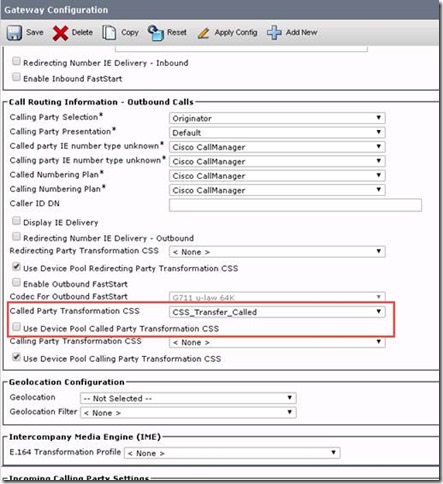Open the Geolocation Filter dropdown
Image resolution: width=443 pixels, height=484 pixels.
pyautogui.click(x=188, y=413)
